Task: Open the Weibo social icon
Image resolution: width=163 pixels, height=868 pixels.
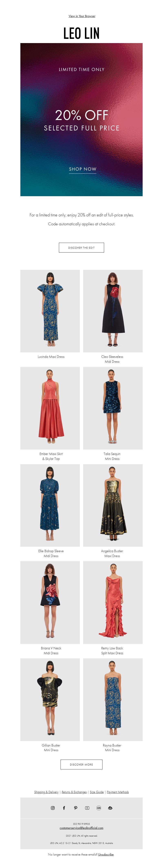Action: (110, 808)
